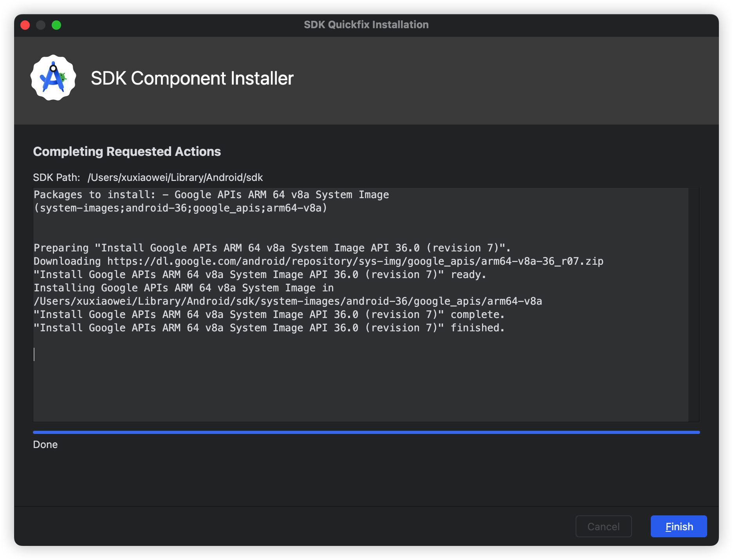This screenshot has height=560, width=733.
Task: Close the SDK Quickfix Installation window
Action: coord(25,25)
